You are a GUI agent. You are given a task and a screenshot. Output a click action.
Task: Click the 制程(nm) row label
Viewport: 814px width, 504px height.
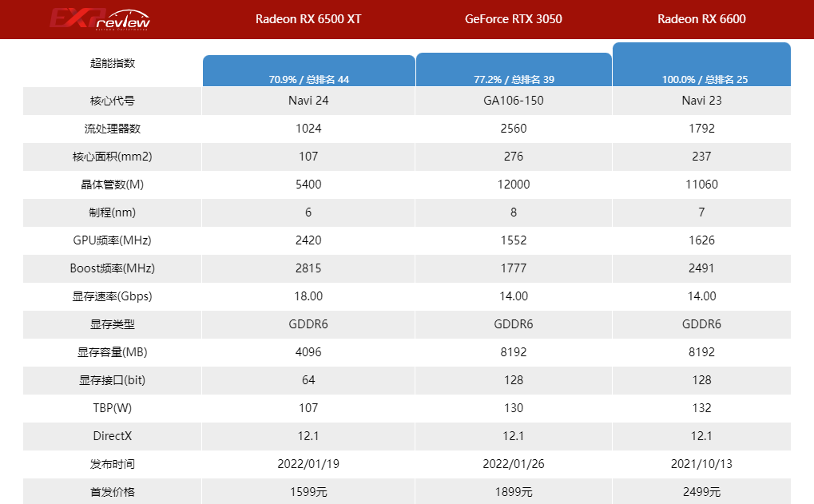[x=112, y=212]
